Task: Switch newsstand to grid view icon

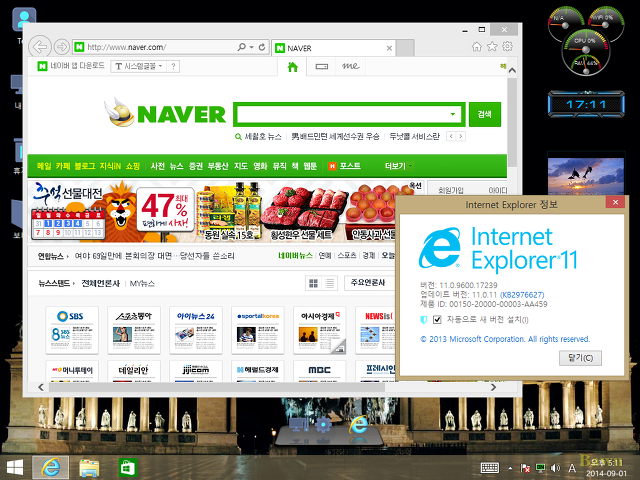Action: pos(313,283)
